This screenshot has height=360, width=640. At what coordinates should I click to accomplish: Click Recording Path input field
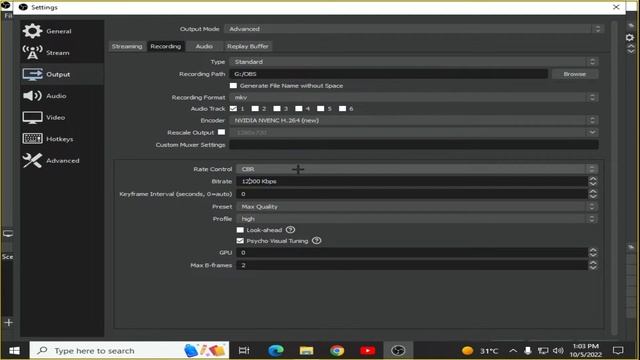(389, 74)
